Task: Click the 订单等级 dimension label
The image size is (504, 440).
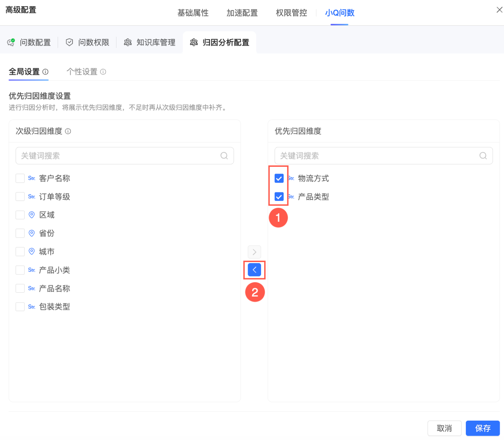Action: tap(55, 197)
